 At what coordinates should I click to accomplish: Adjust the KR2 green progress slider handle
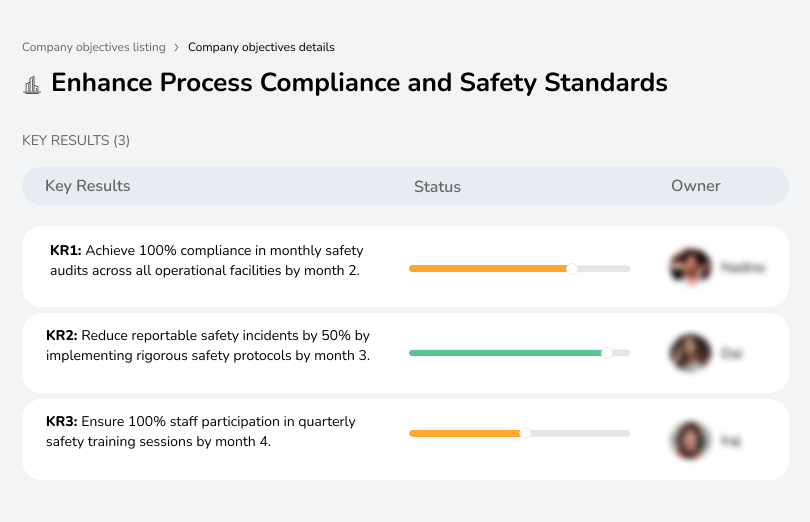point(607,353)
